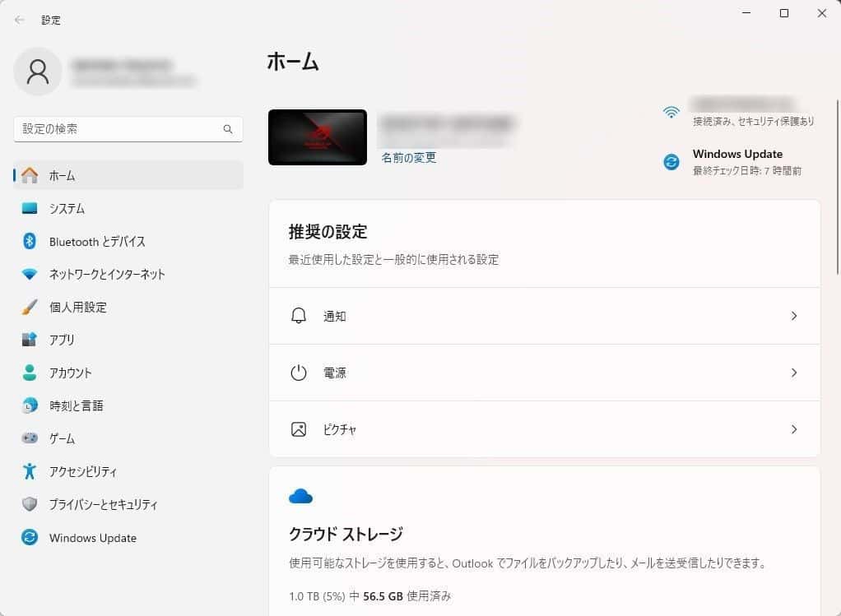Image resolution: width=841 pixels, height=616 pixels.
Task: Click the user profile avatar icon
Action: click(x=38, y=72)
